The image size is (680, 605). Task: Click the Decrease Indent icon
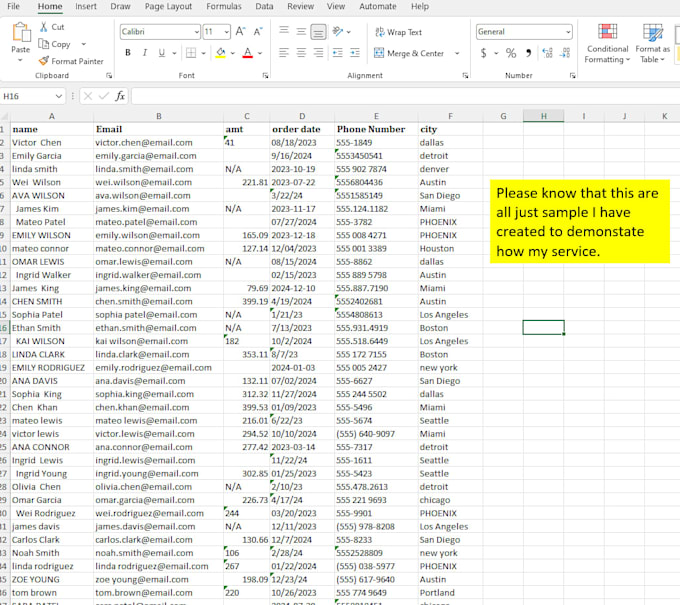tap(337, 53)
